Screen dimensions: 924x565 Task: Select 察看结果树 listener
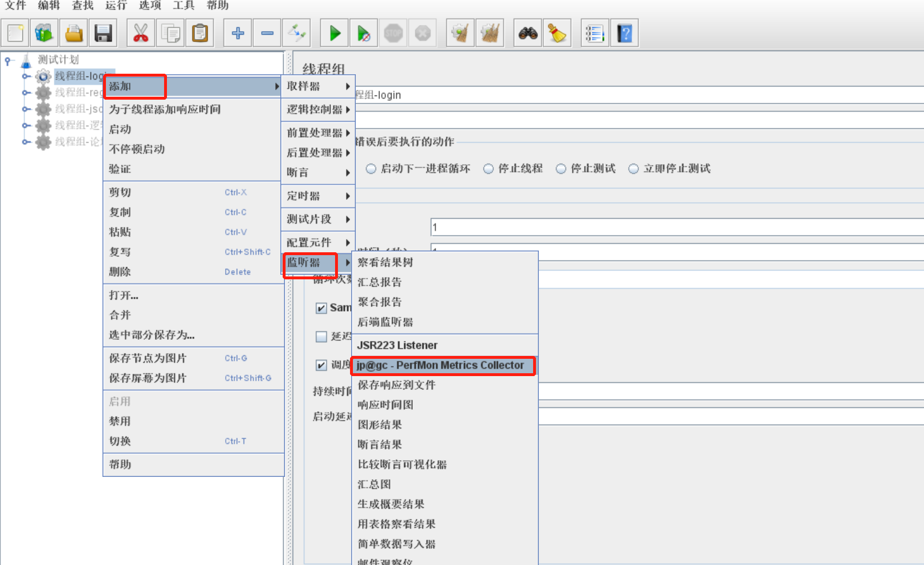coord(444,263)
